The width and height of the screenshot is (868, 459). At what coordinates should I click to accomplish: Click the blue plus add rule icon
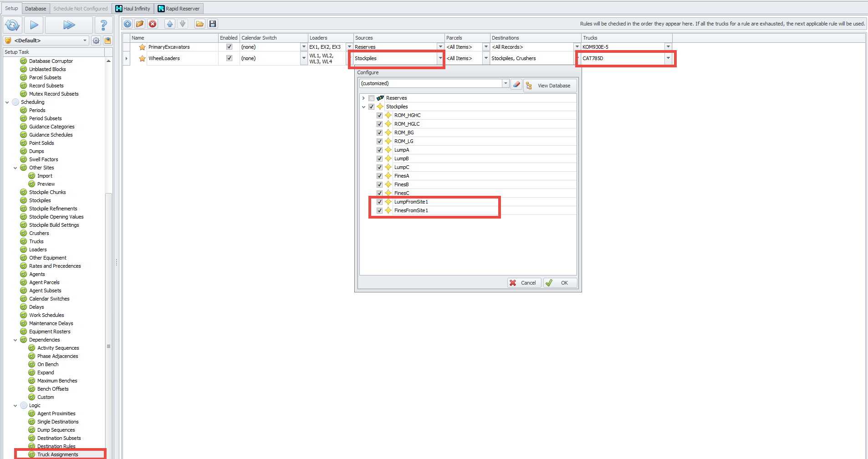tap(128, 24)
